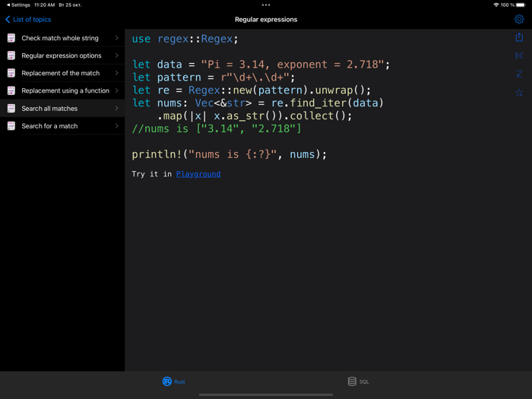Tap the SQL database icon
This screenshot has height=399, width=532.
352,382
